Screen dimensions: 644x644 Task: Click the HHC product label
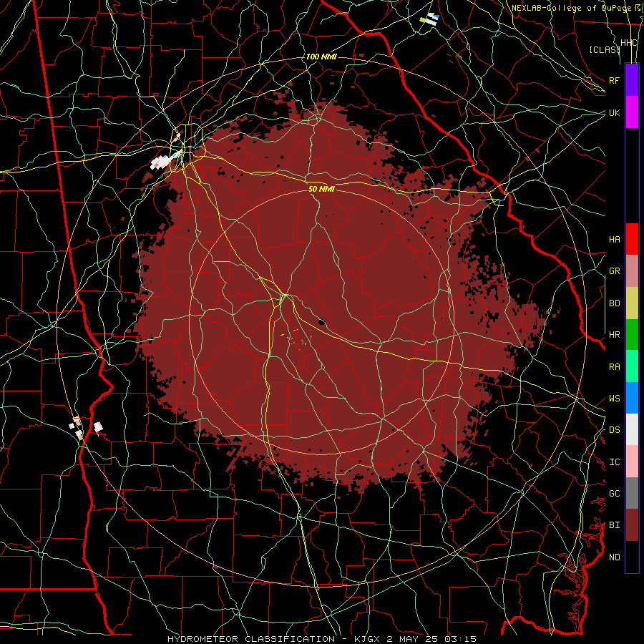point(629,43)
